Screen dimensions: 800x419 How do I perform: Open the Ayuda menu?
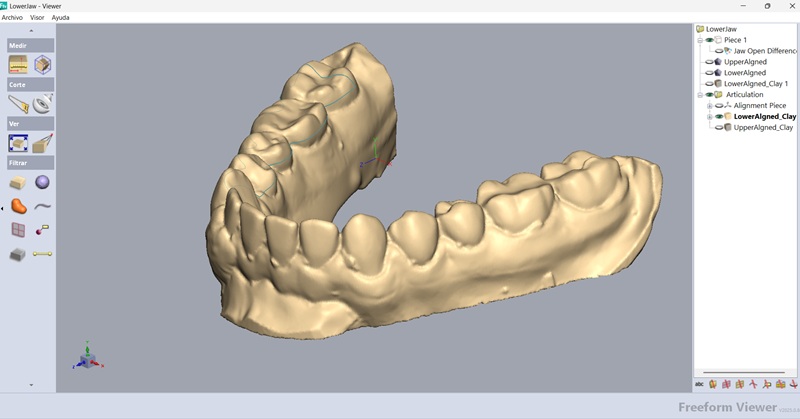61,17
